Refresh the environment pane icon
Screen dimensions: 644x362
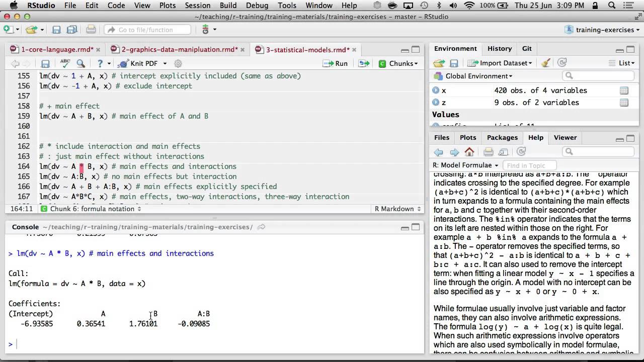562,63
